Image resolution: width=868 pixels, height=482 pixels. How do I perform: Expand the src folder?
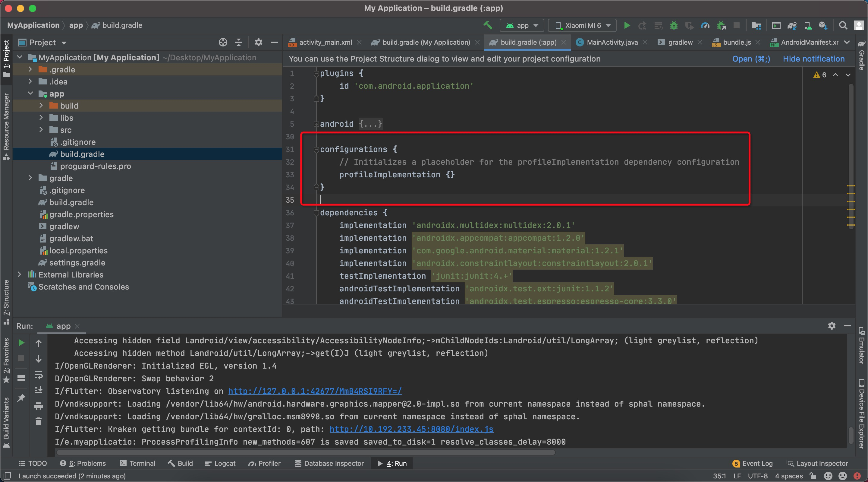click(41, 129)
